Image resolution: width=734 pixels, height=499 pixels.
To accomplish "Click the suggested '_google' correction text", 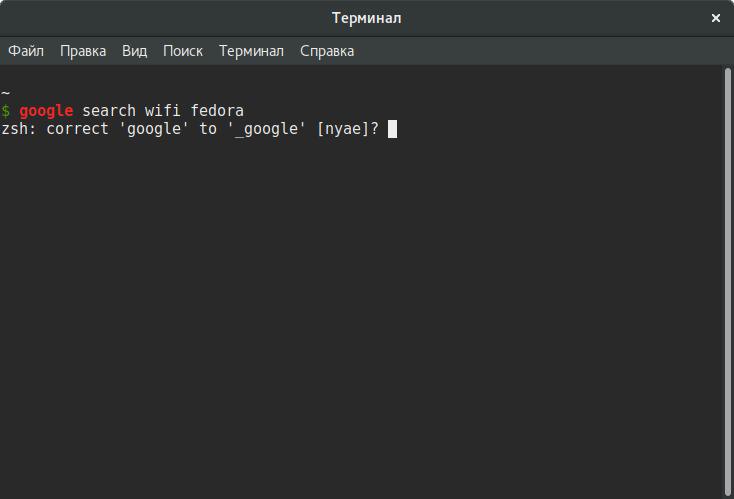I will coord(267,128).
